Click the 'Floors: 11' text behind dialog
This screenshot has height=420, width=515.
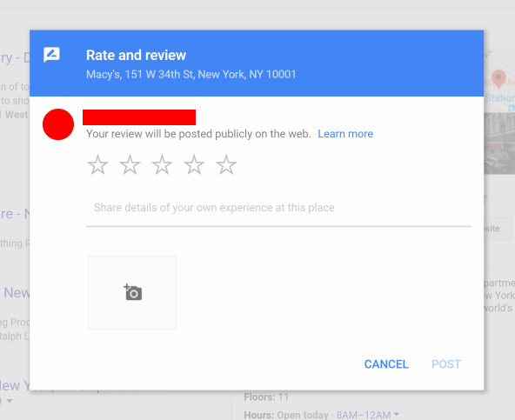coord(266,397)
